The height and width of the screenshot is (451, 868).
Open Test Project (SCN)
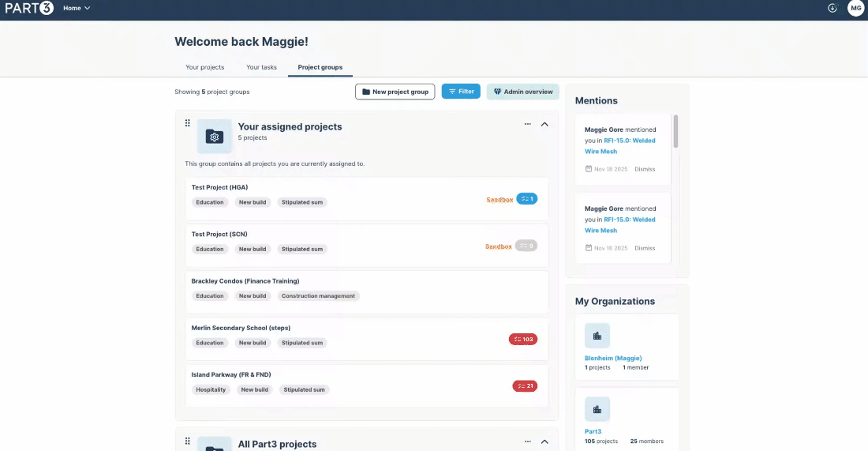(x=219, y=235)
